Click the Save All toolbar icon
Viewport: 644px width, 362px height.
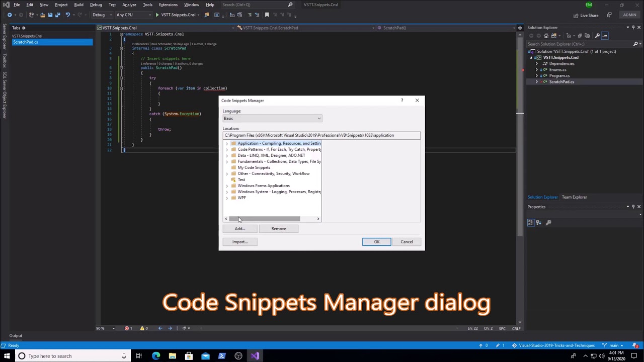click(x=58, y=15)
